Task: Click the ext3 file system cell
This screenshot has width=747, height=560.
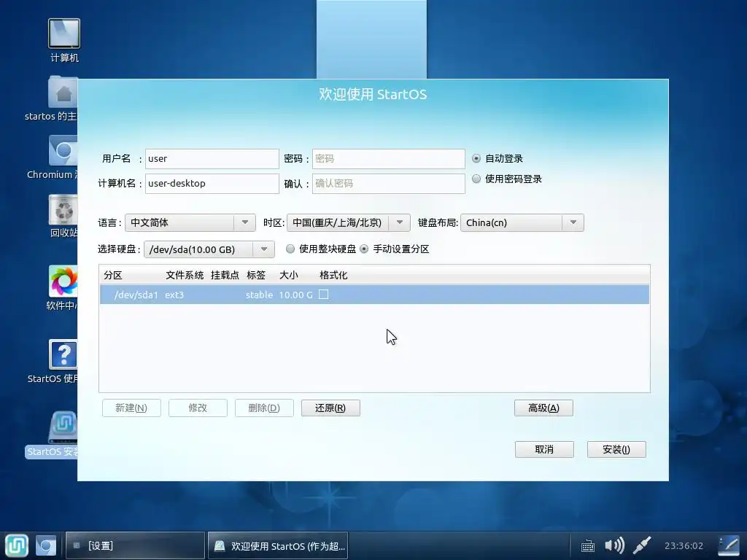Action: click(x=174, y=295)
